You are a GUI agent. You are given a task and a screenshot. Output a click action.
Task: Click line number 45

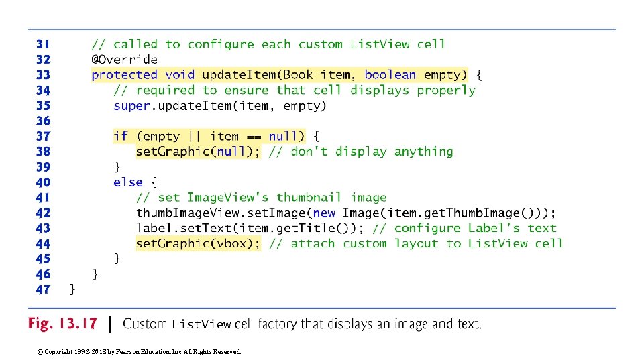coord(43,259)
